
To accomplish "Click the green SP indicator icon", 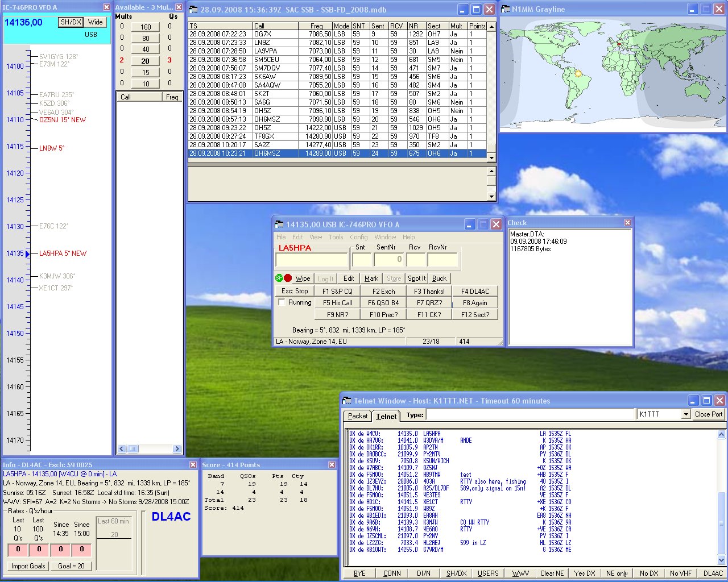I will [x=279, y=278].
